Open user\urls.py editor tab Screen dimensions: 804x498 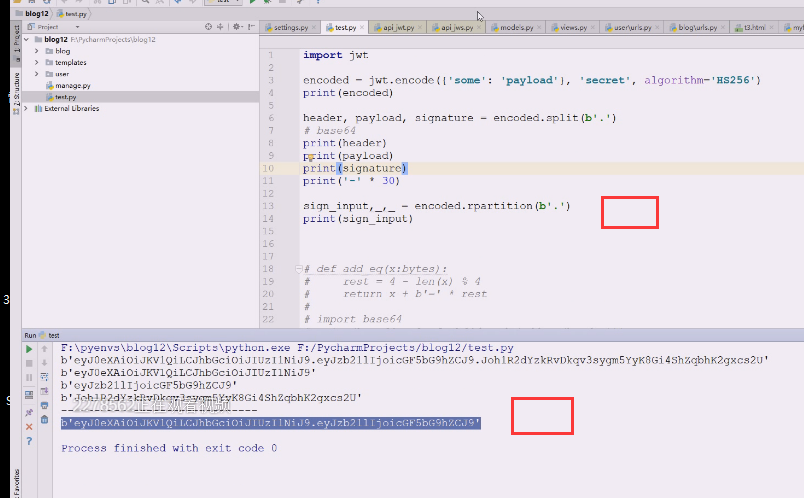pos(632,27)
